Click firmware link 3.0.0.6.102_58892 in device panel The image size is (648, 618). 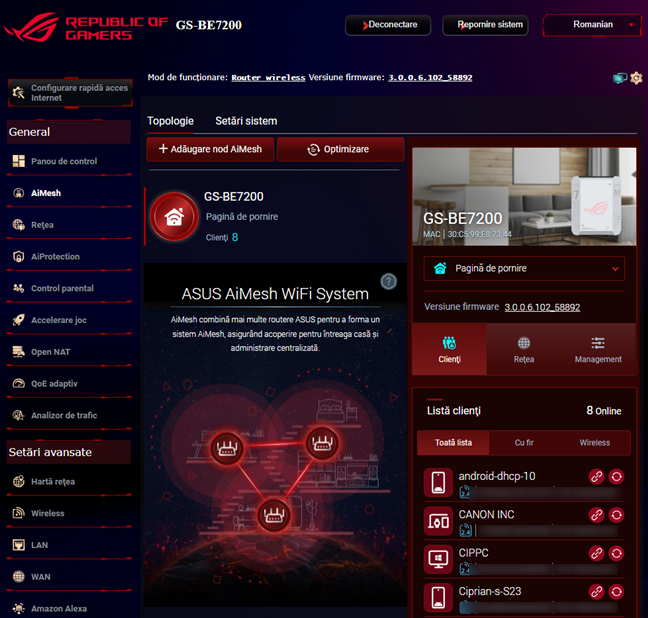[x=542, y=307]
